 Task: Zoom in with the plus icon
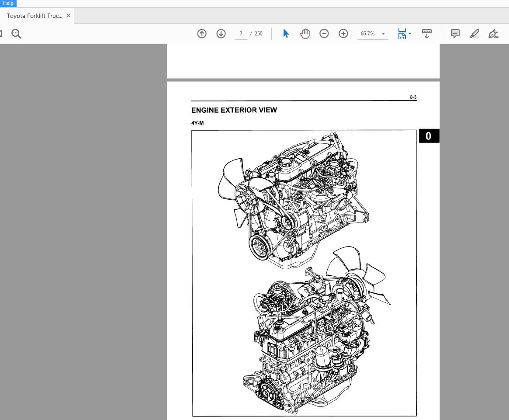[343, 34]
